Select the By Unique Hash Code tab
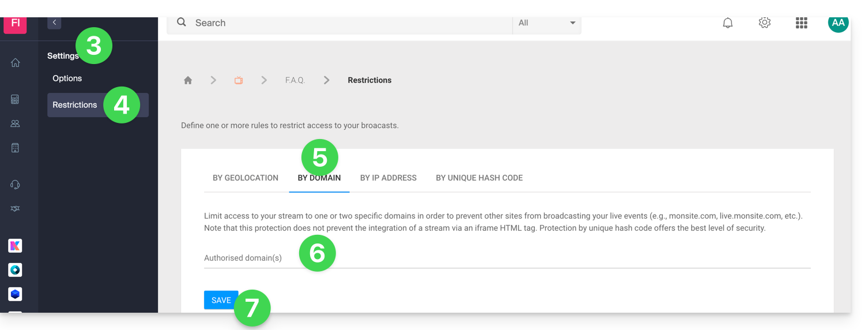868x330 pixels. 479,178
